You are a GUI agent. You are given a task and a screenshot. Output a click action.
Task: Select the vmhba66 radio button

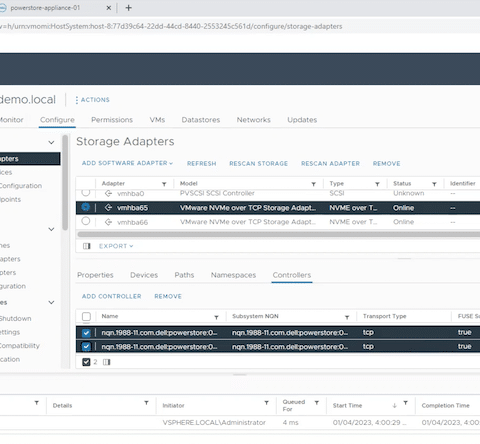click(86, 221)
